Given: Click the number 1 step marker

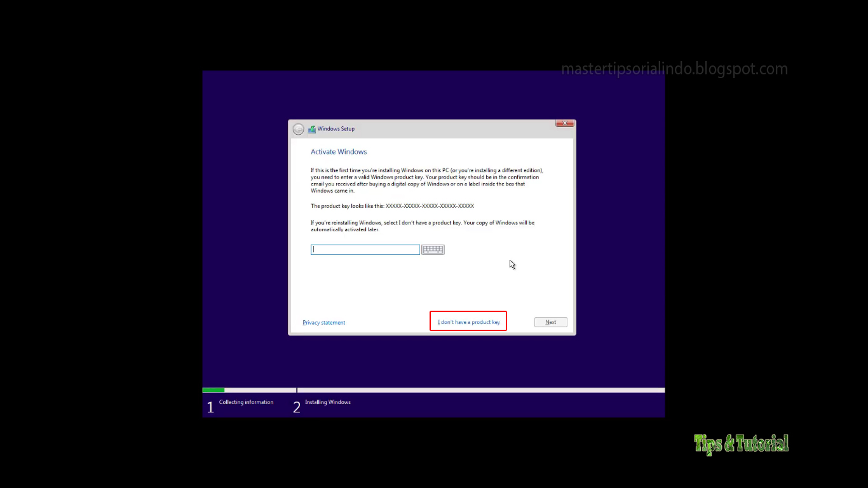Looking at the screenshot, I should [x=210, y=407].
